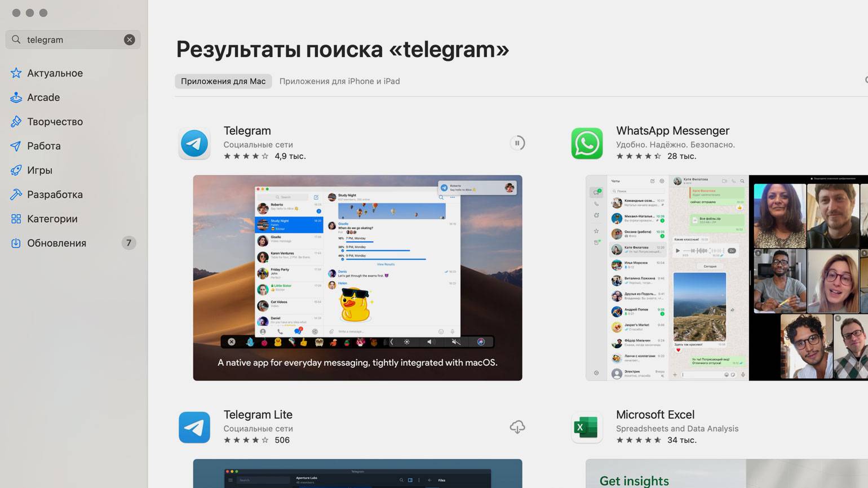
Task: Click Социальные сети under Telegram Lite
Action: tap(258, 429)
